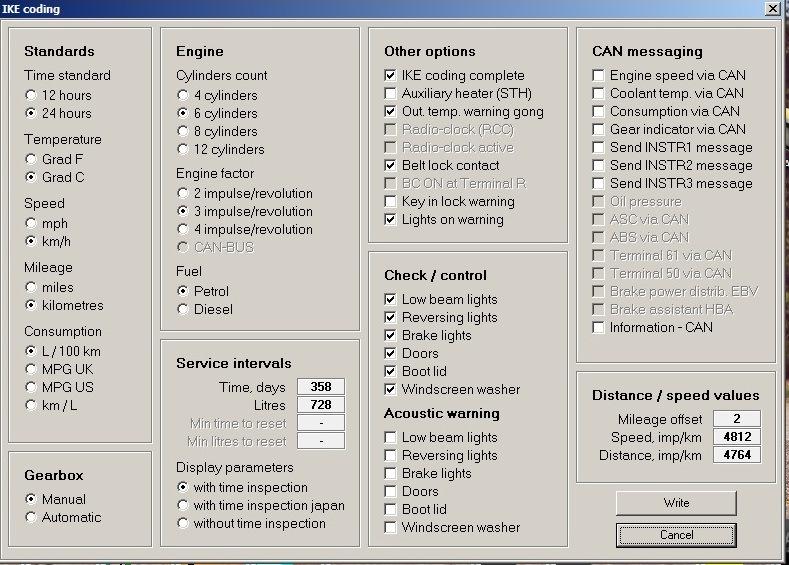
Task: Click the Mileage offset field
Action: coord(737,419)
